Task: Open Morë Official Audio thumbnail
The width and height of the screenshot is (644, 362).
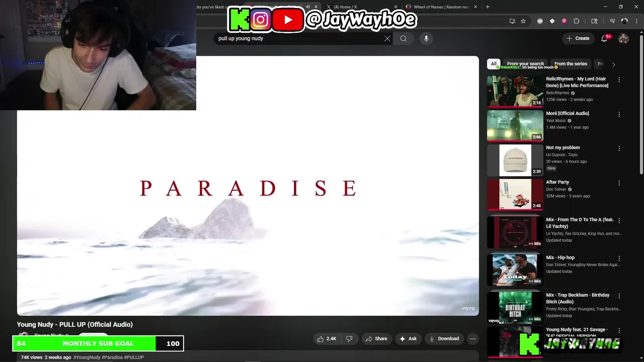Action: tap(515, 125)
